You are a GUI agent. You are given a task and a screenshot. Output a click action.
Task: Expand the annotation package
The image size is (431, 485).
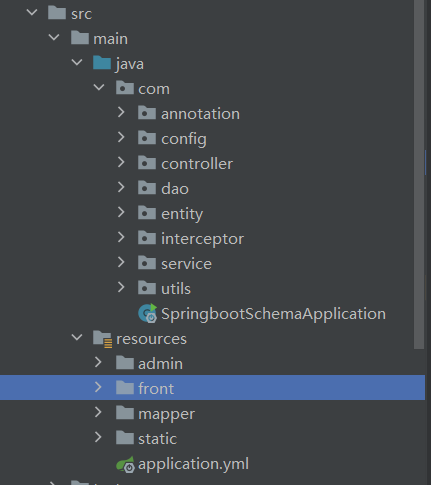tap(121, 113)
